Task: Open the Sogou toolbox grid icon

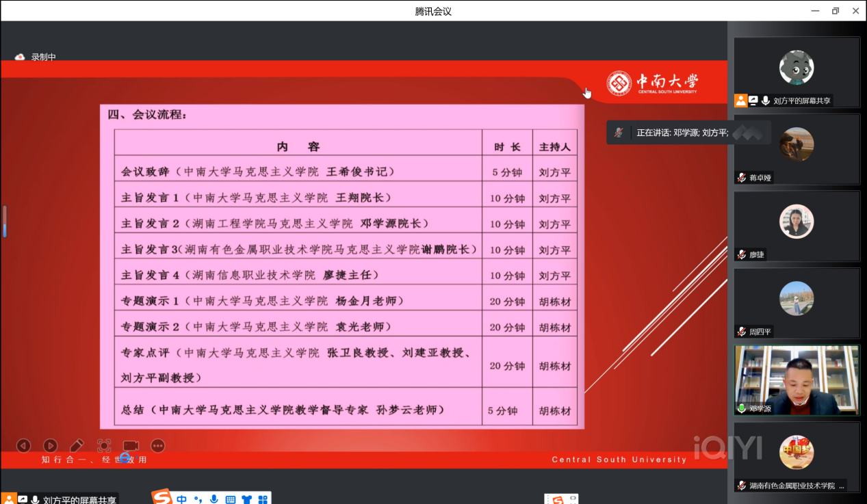Action: coord(263,500)
